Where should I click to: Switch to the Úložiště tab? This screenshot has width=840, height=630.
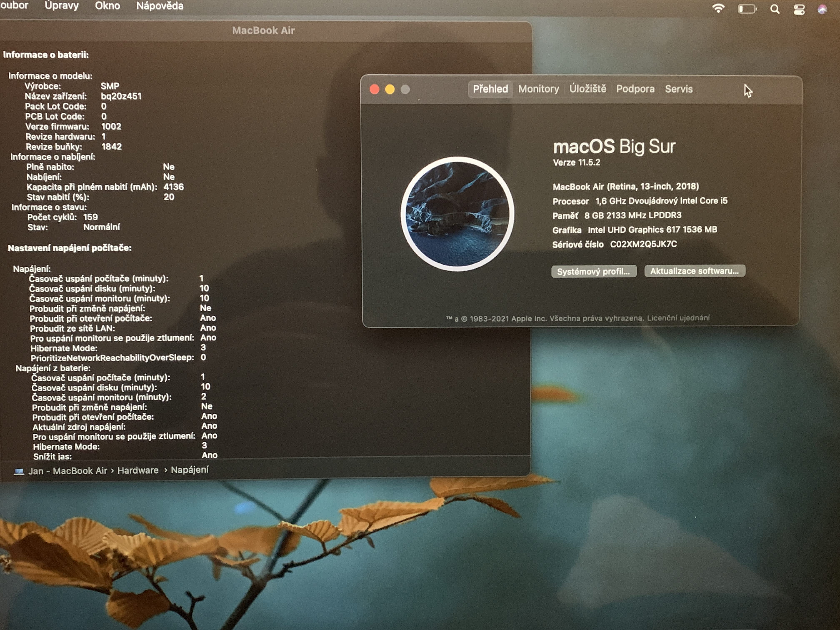click(587, 89)
